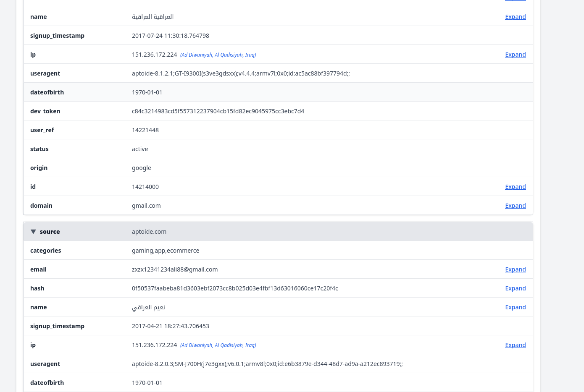
Task: Open the underlined 1970-01-01 date of birth link
Action: [147, 92]
